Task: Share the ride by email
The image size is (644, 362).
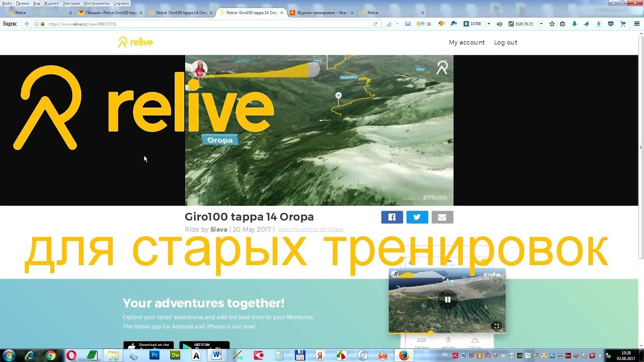Action: click(442, 217)
